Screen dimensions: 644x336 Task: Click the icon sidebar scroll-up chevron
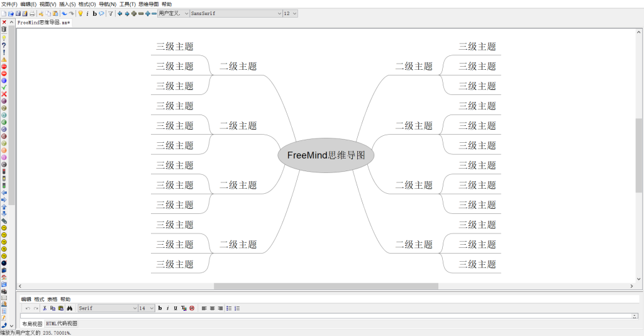(11, 22)
